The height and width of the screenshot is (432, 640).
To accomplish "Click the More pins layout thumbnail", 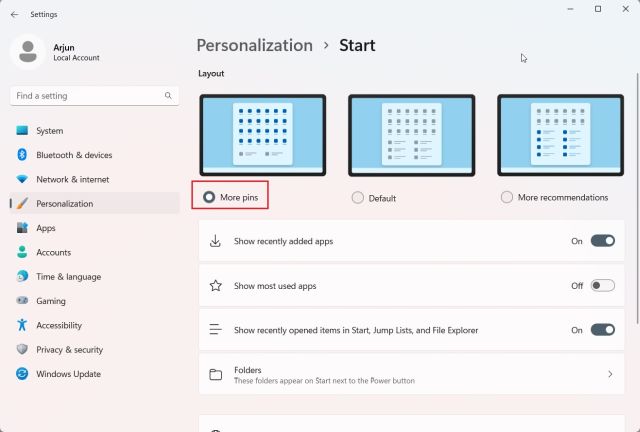I will coord(263,135).
